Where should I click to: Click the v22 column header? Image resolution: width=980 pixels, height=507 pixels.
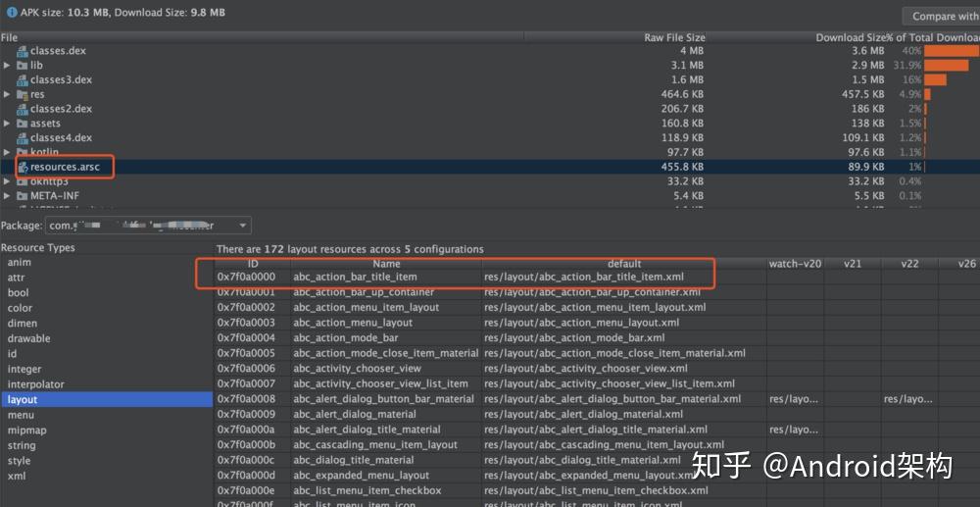[909, 264]
